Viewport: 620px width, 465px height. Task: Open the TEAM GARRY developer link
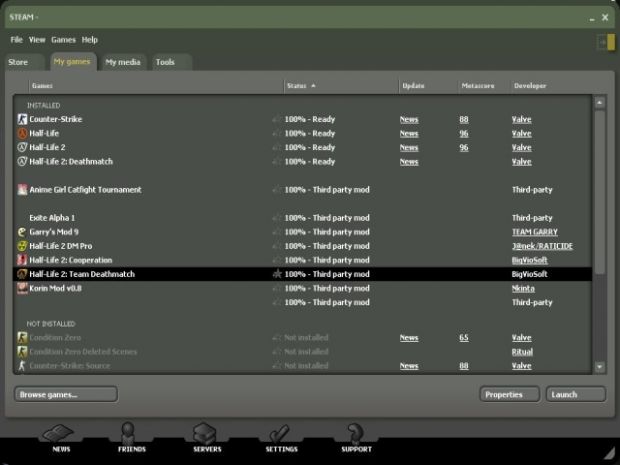(x=535, y=232)
